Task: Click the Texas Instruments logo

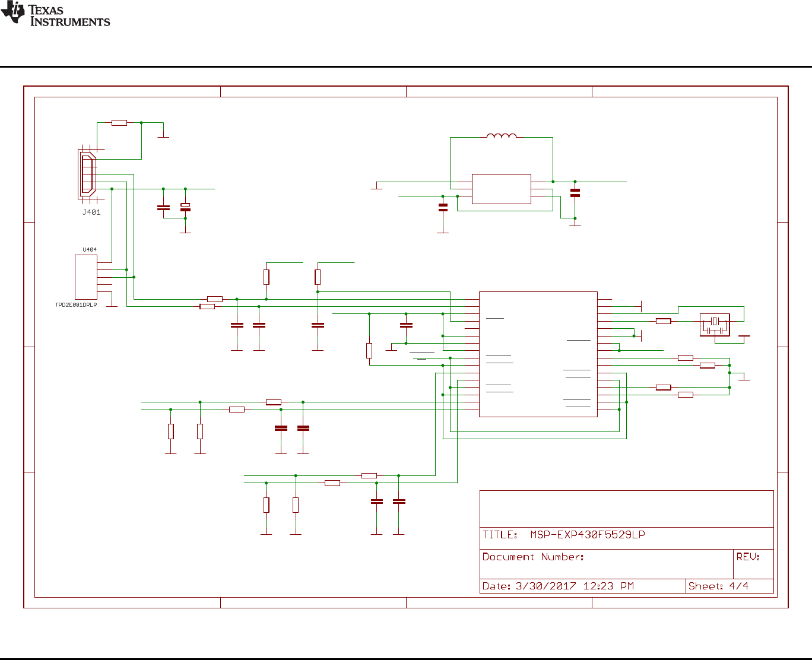Action: tap(56, 14)
